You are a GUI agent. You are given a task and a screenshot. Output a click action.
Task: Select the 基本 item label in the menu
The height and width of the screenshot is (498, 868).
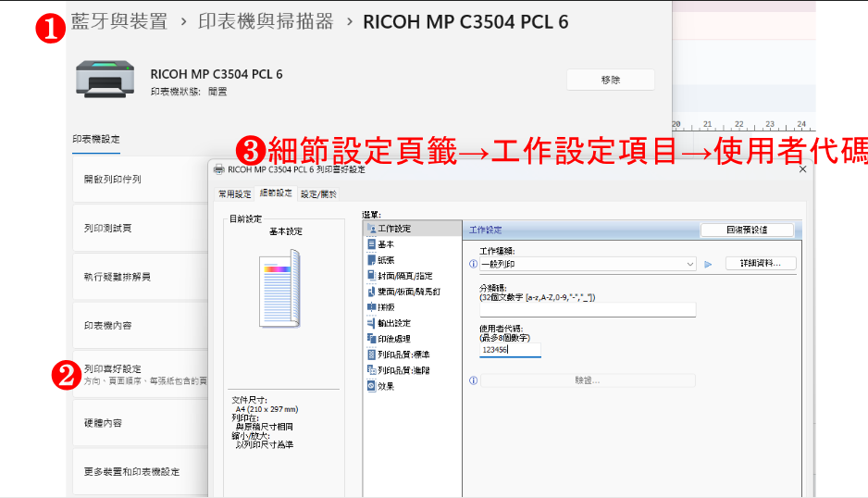click(386, 244)
